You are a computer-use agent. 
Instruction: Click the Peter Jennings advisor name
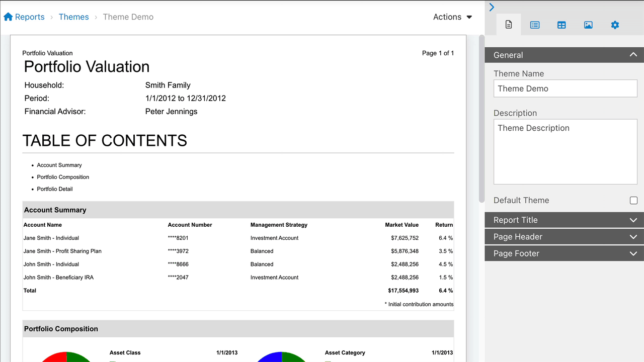(171, 111)
